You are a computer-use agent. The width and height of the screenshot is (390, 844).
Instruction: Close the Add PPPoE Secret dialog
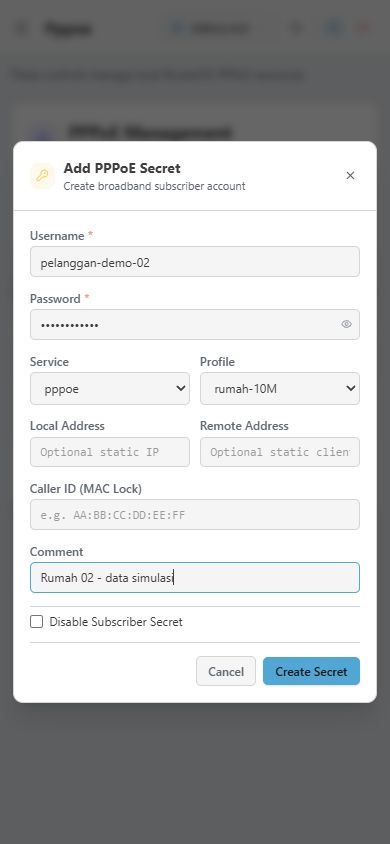pos(350,175)
